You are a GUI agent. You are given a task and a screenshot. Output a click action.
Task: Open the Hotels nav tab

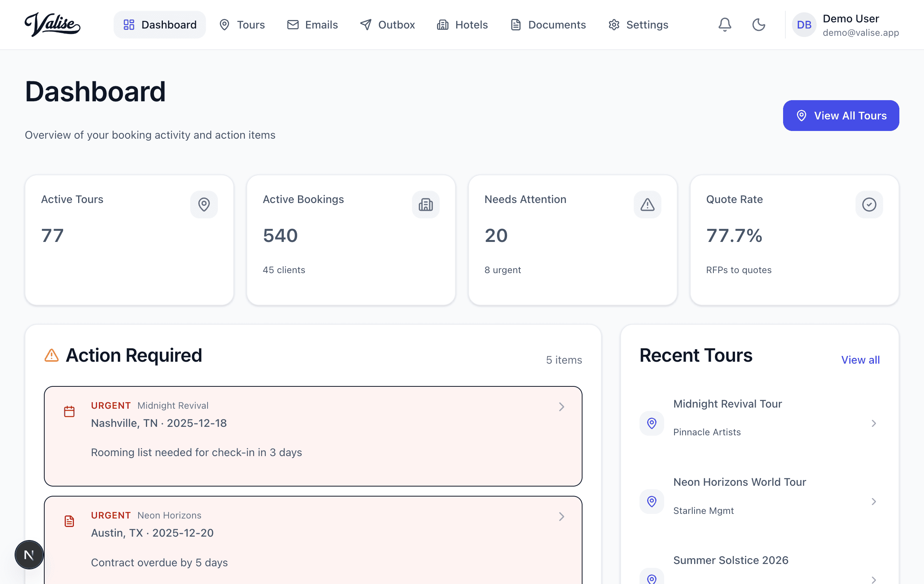(x=462, y=25)
